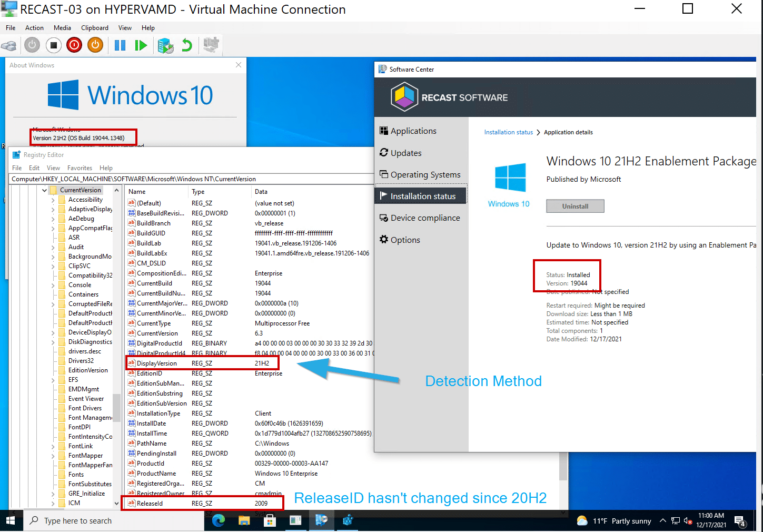The image size is (763, 532).
Task: Pause the virtual machine
Action: tap(120, 45)
